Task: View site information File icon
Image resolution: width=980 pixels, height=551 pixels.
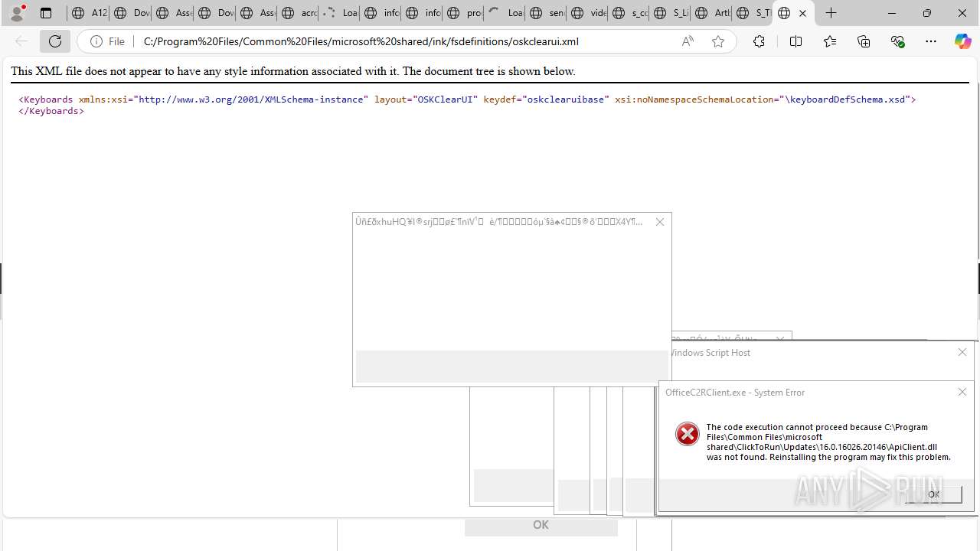Action: [x=108, y=41]
